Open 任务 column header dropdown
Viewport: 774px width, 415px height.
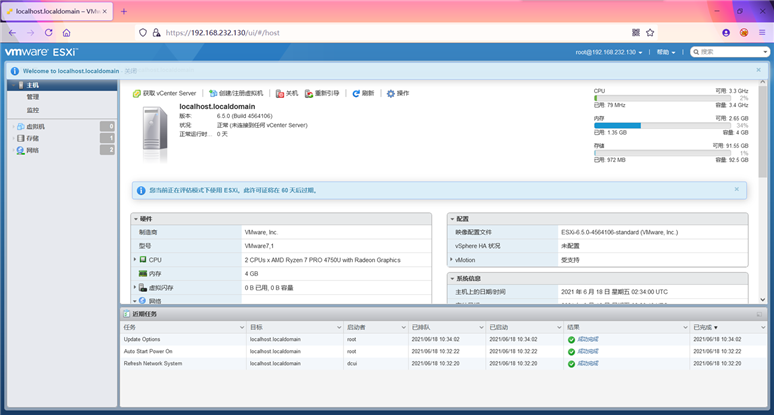[x=242, y=327]
